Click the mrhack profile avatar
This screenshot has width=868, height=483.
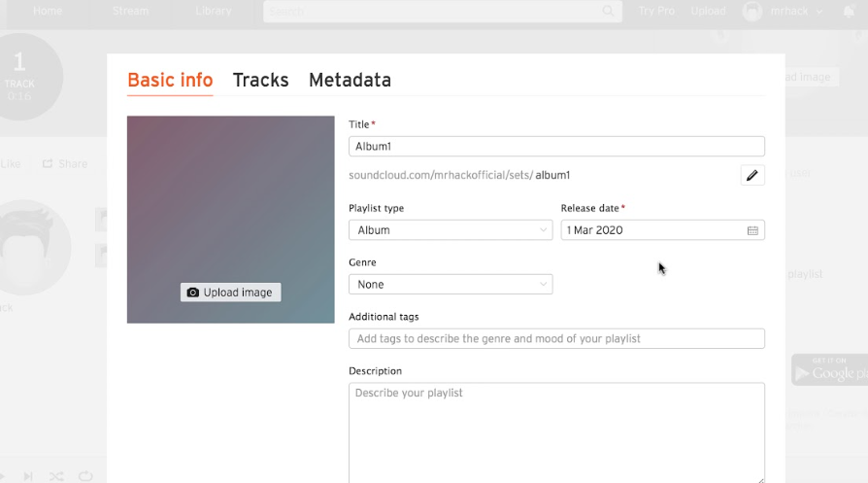point(752,12)
